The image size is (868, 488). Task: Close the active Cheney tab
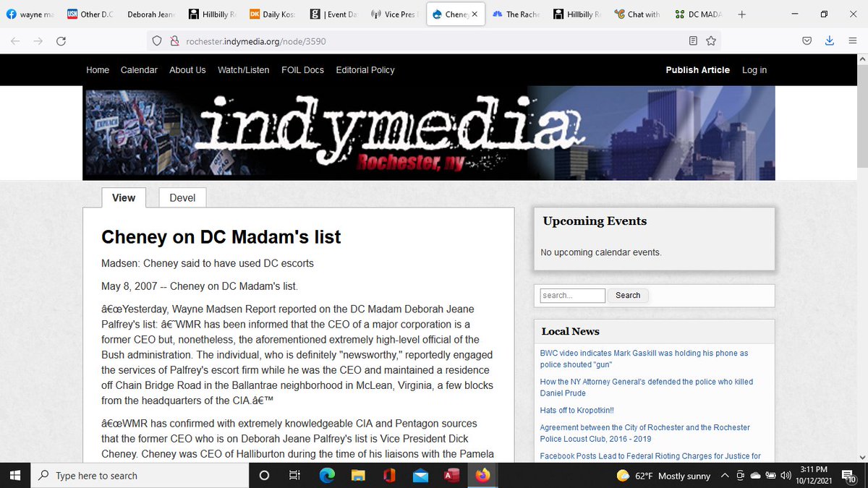click(x=475, y=14)
